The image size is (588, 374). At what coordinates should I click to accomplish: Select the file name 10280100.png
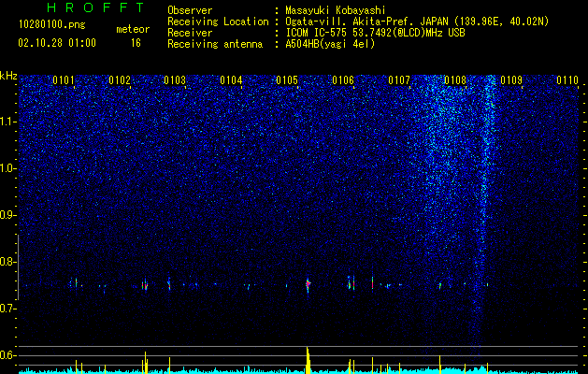coord(52,25)
